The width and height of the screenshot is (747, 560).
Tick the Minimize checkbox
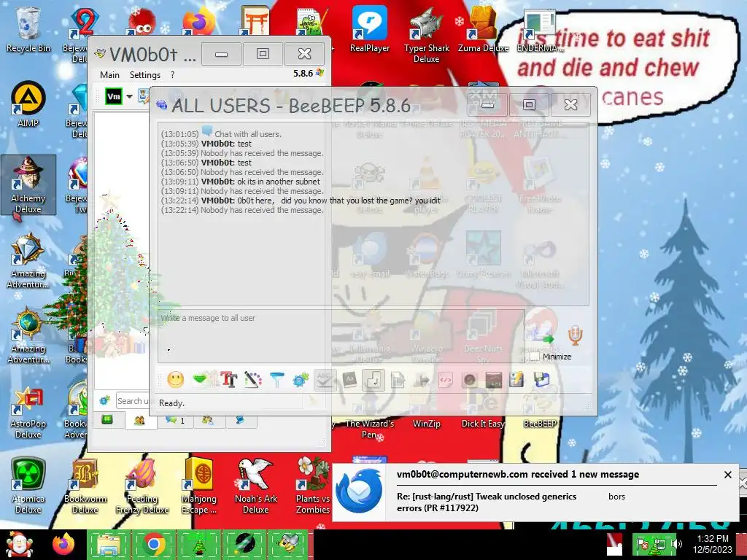point(535,356)
